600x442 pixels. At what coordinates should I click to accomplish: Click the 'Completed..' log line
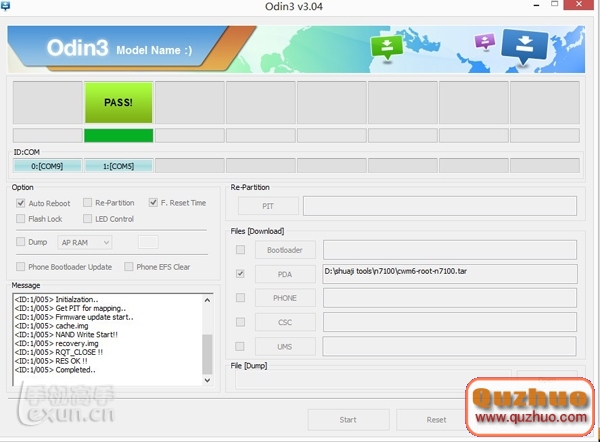[x=55, y=370]
